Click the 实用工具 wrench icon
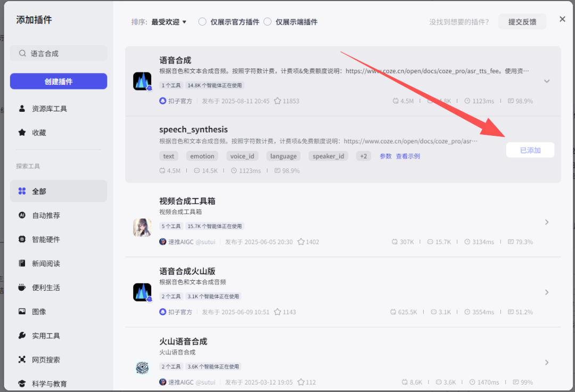The height and width of the screenshot is (392, 575). pos(22,336)
